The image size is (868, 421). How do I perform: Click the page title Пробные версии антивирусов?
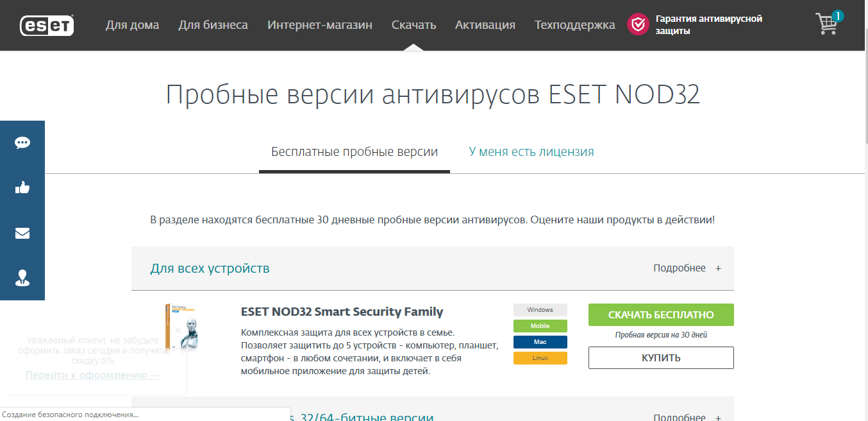433,94
